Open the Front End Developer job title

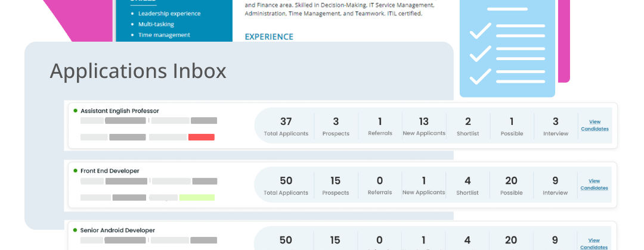(110, 171)
